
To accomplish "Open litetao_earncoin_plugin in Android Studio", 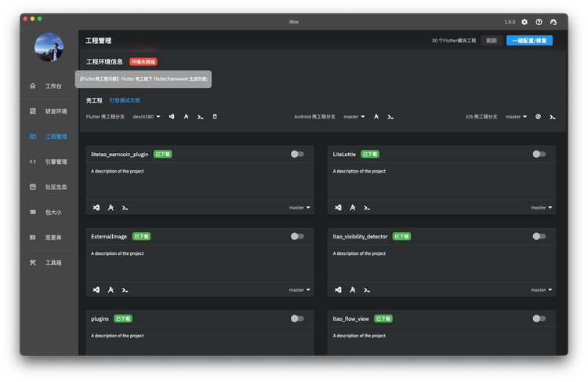I will tap(111, 208).
